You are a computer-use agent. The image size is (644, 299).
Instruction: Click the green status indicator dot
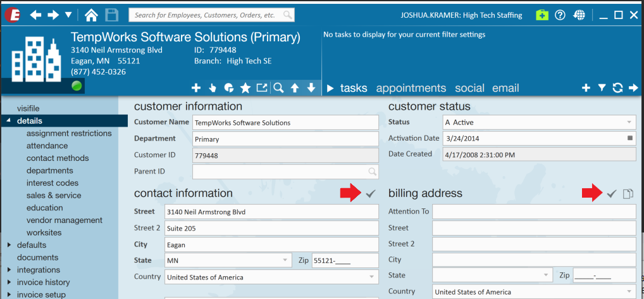pos(77,86)
